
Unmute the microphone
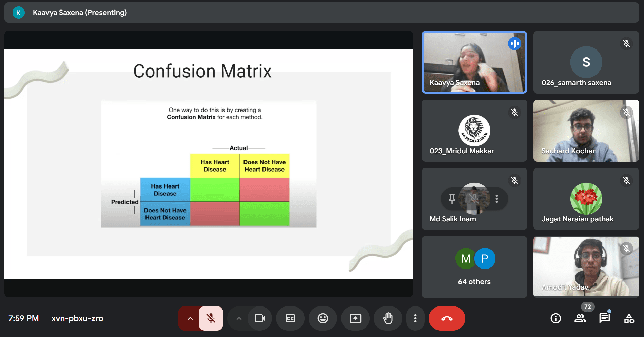(x=211, y=318)
